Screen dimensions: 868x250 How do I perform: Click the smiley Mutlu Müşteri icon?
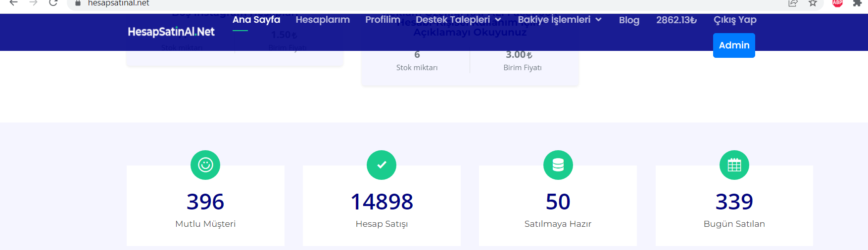click(x=205, y=165)
